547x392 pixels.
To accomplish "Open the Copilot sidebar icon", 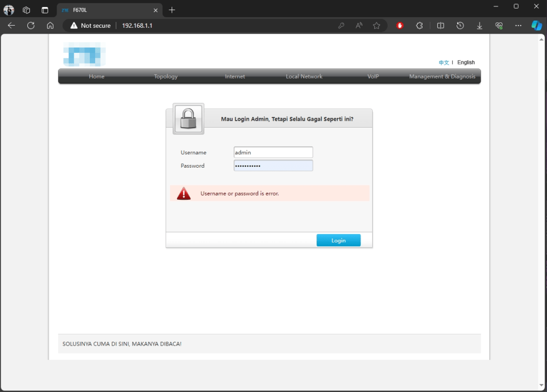I will click(x=537, y=25).
